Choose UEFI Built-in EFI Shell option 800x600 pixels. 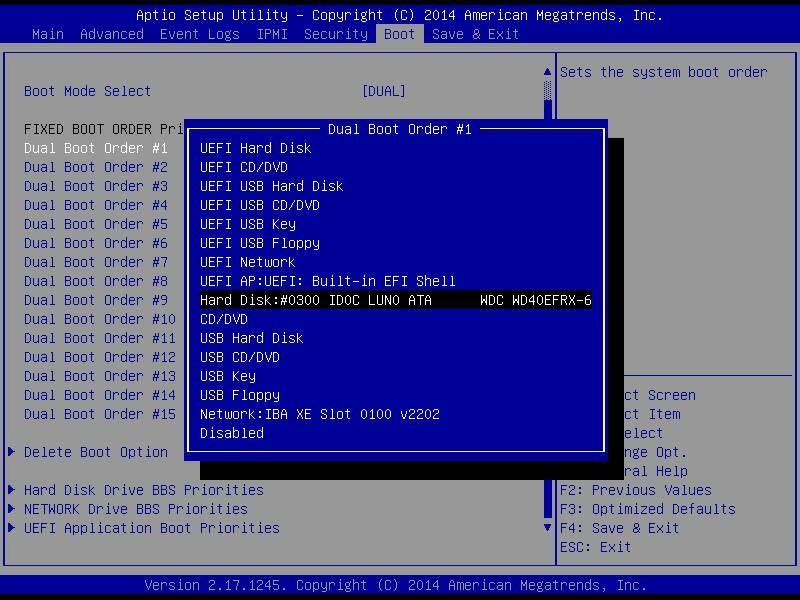click(328, 281)
